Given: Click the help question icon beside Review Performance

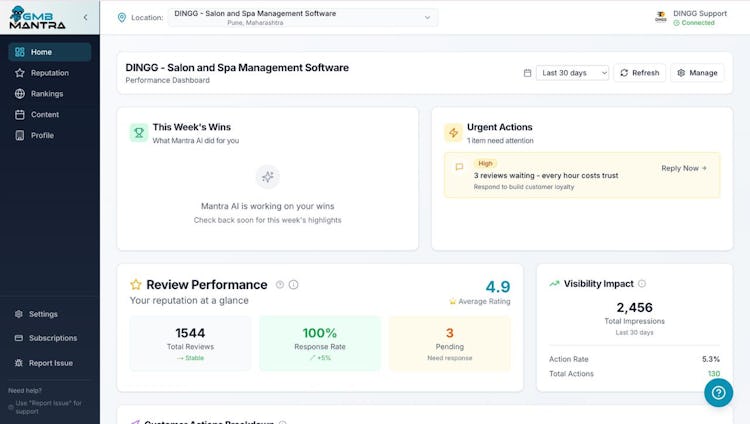Looking at the screenshot, I should (280, 285).
